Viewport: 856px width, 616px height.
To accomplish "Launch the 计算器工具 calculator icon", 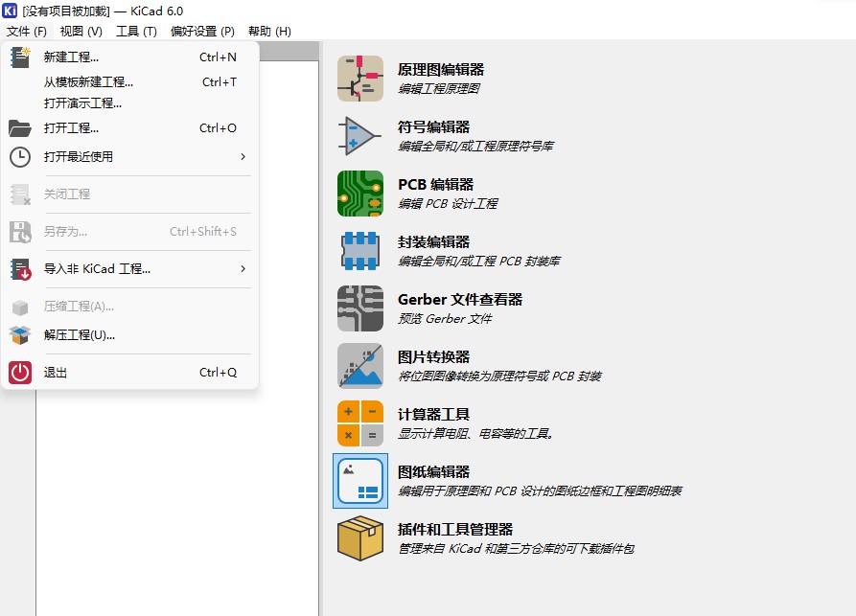I will (360, 423).
